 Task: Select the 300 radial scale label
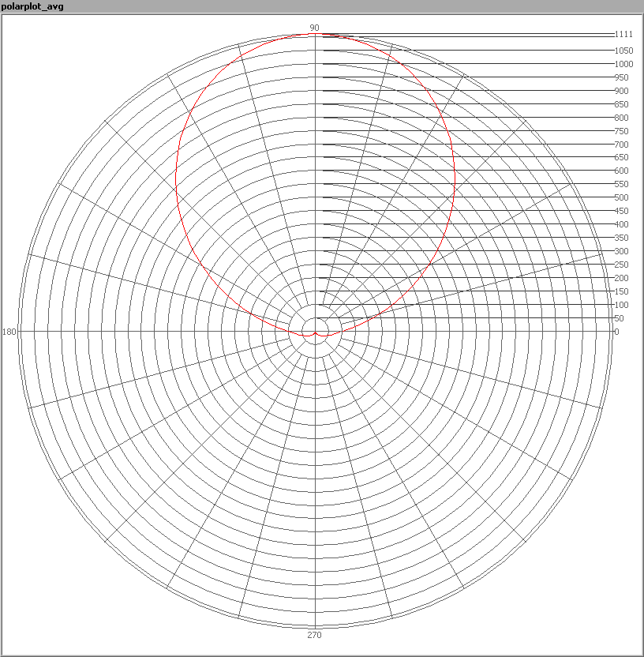pyautogui.click(x=622, y=251)
